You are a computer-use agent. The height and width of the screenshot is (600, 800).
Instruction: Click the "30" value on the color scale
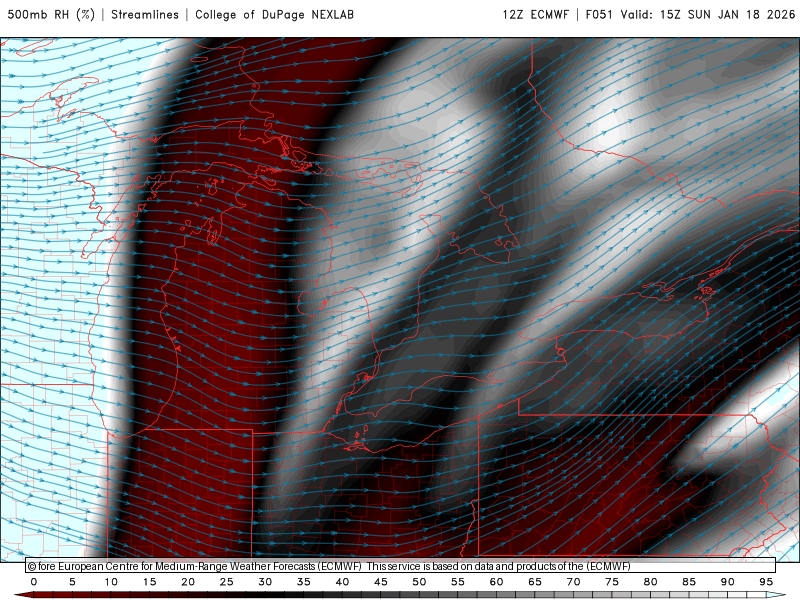(x=265, y=582)
